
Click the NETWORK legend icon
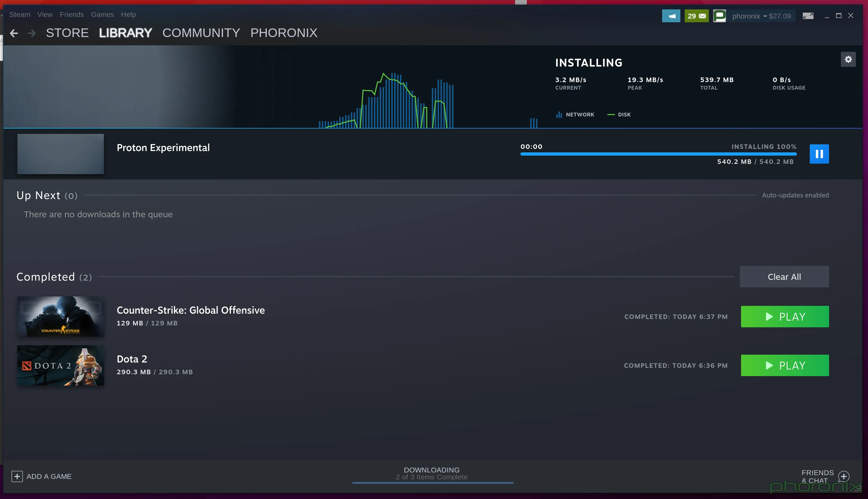coord(559,115)
